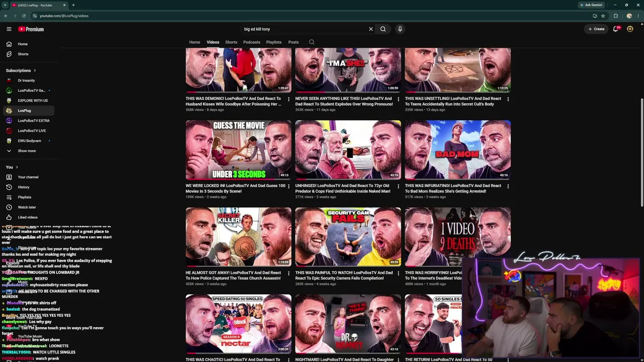Open the Podcasts tab

point(252,42)
